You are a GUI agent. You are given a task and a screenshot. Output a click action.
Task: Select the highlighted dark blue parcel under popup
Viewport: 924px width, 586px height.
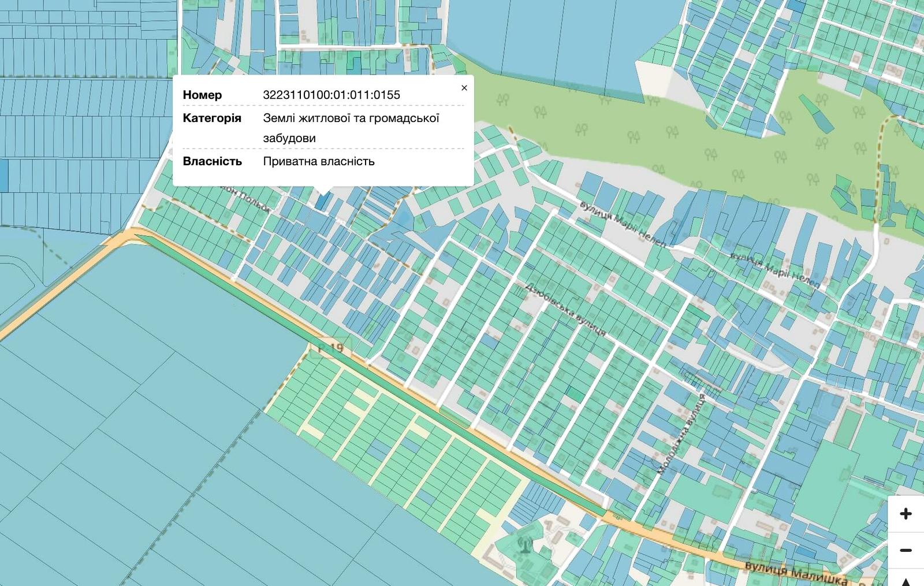tap(322, 201)
